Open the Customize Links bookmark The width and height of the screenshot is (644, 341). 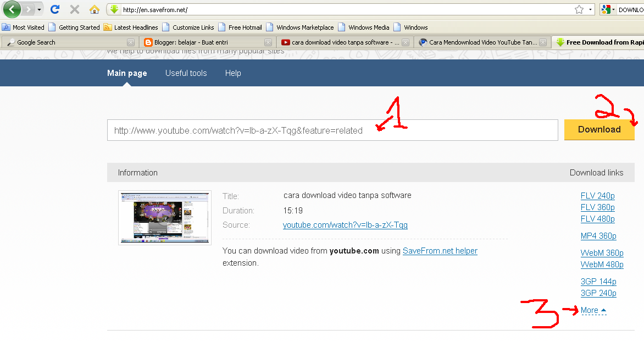point(188,27)
